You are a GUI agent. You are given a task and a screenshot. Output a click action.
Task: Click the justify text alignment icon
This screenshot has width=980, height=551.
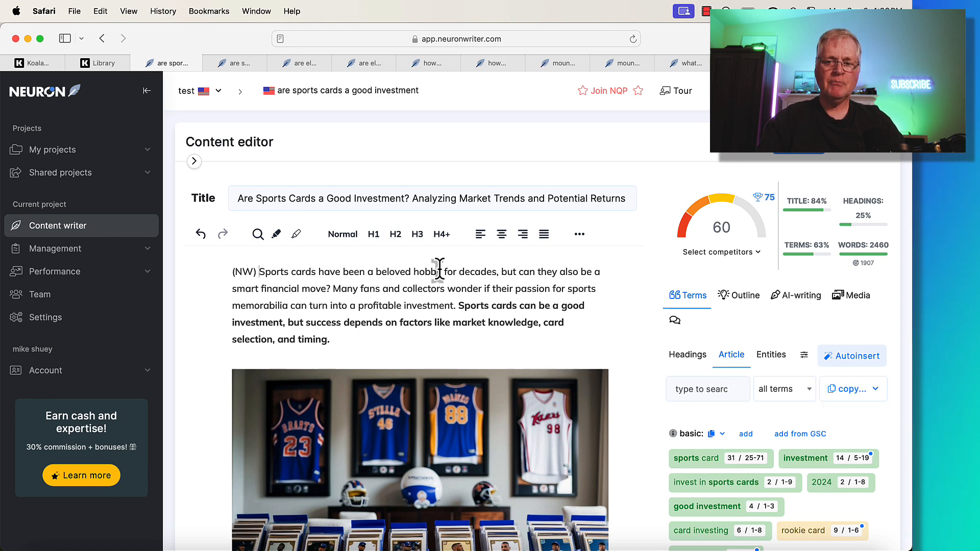tap(544, 234)
